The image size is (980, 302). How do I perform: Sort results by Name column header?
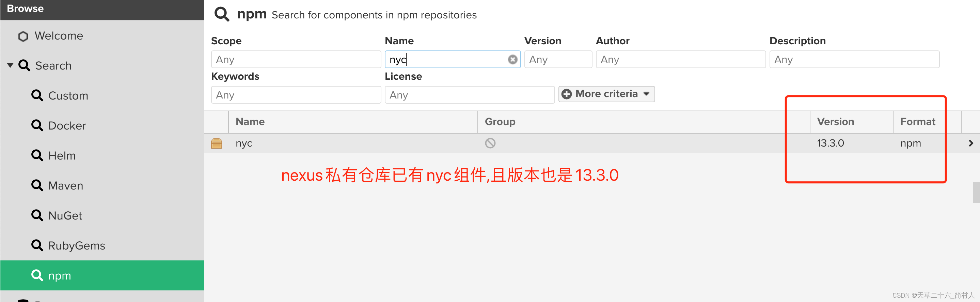[353, 122]
